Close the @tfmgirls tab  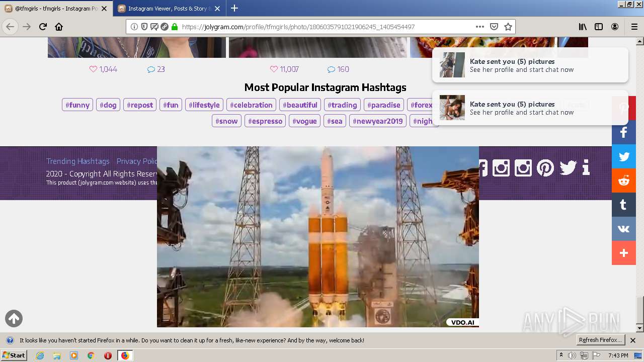tap(105, 9)
